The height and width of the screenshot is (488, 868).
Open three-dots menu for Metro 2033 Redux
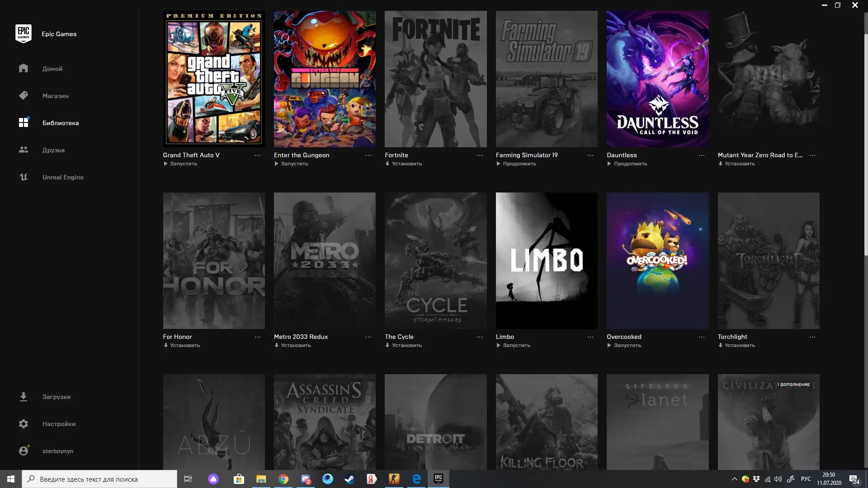(x=368, y=337)
